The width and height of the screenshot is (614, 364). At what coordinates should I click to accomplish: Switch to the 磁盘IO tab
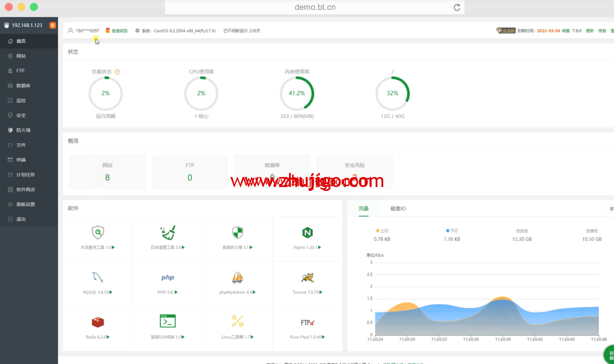point(398,209)
